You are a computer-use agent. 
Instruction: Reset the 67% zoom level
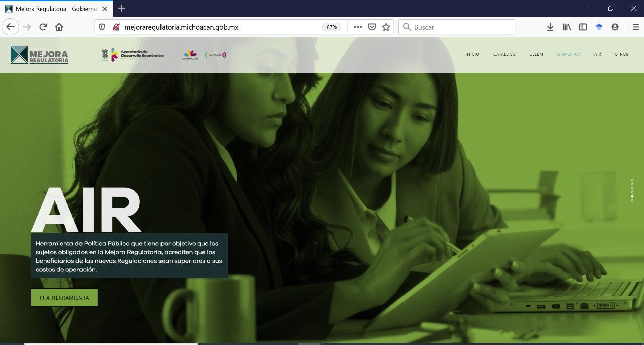(x=332, y=27)
